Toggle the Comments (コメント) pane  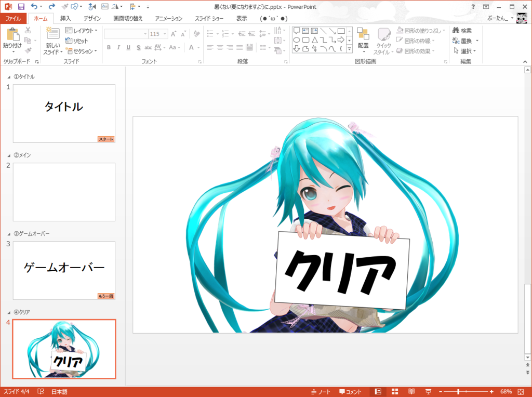[x=351, y=392]
